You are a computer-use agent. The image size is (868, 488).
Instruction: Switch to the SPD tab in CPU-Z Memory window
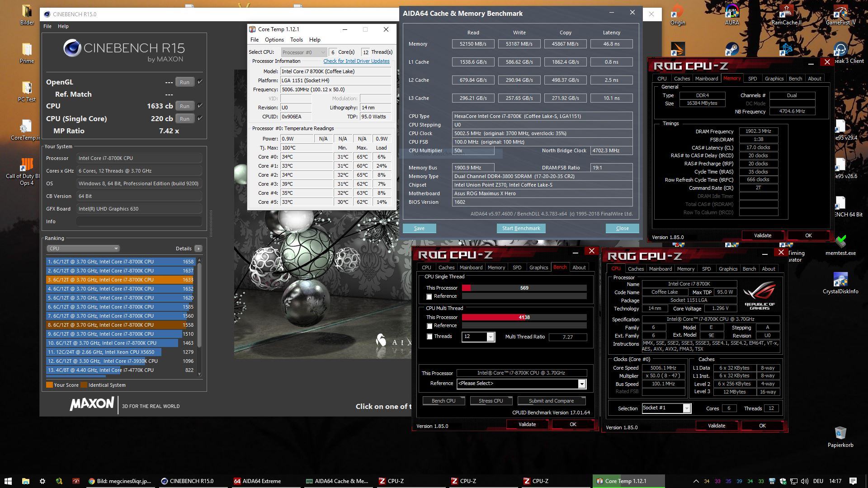tap(752, 79)
